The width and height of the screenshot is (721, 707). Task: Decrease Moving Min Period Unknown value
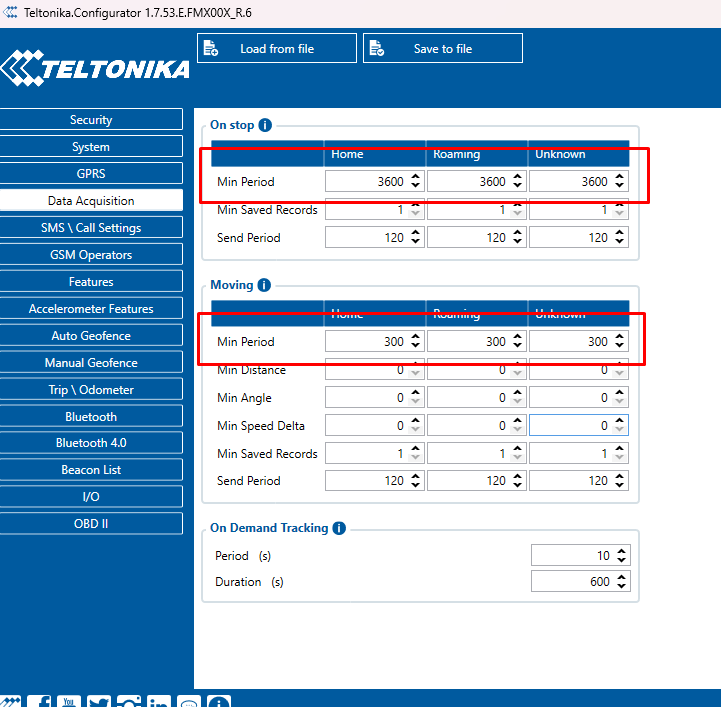pyautogui.click(x=620, y=345)
